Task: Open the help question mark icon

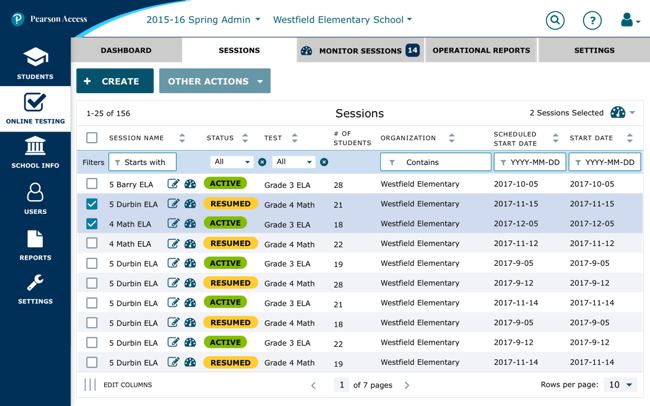Action: (592, 19)
